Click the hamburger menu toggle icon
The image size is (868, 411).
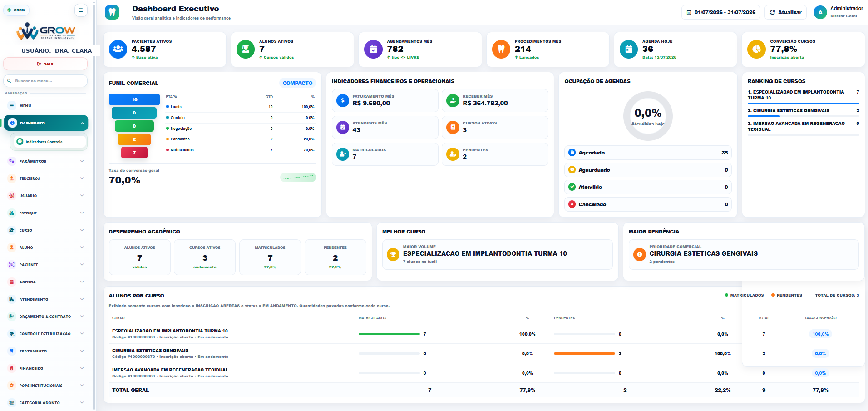pyautogui.click(x=81, y=10)
